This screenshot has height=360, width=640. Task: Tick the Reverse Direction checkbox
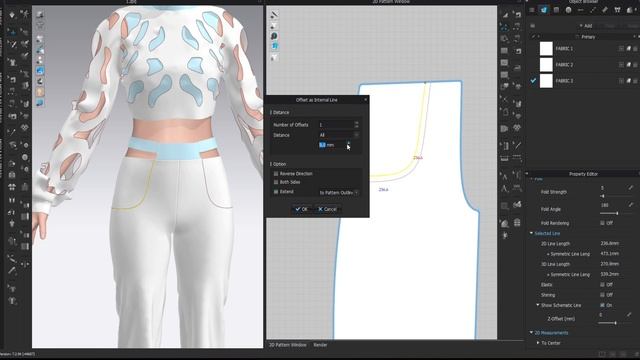(276, 174)
